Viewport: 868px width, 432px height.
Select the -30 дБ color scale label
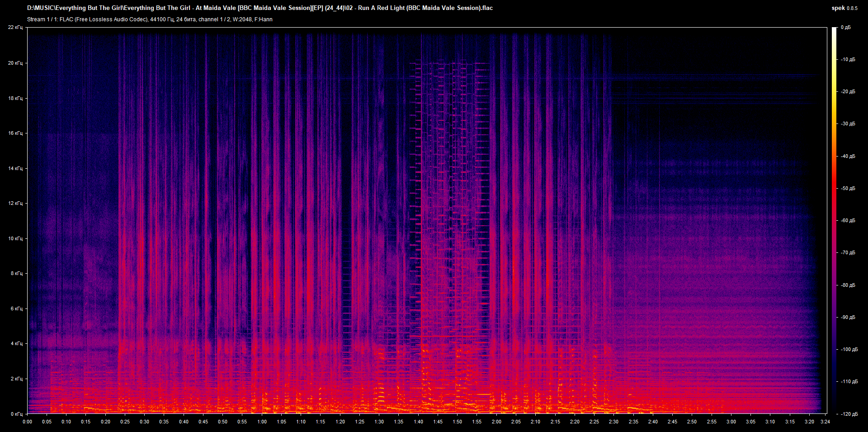coord(847,123)
